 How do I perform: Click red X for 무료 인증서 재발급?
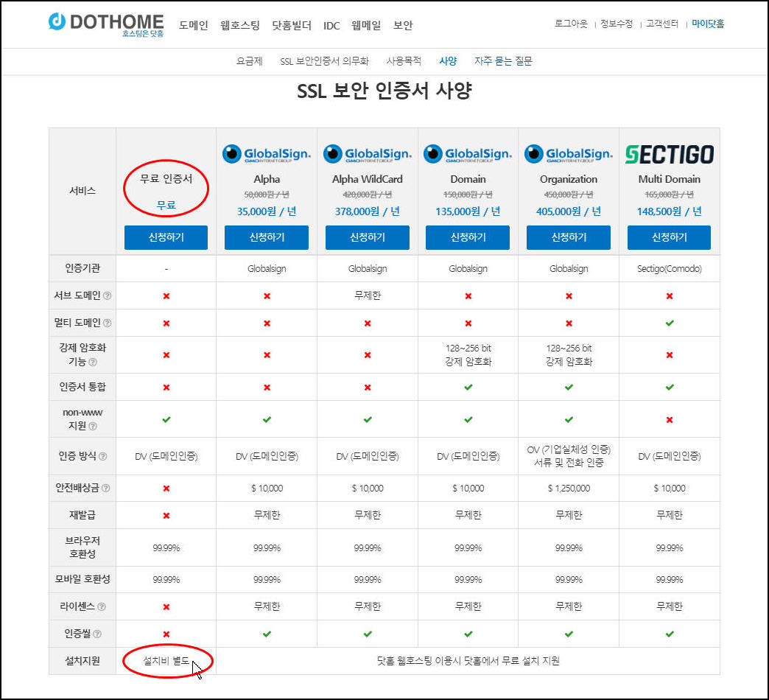(x=166, y=516)
